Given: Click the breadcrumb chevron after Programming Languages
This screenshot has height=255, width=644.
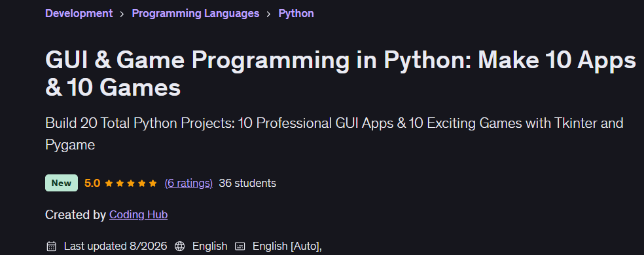Looking at the screenshot, I should point(268,14).
